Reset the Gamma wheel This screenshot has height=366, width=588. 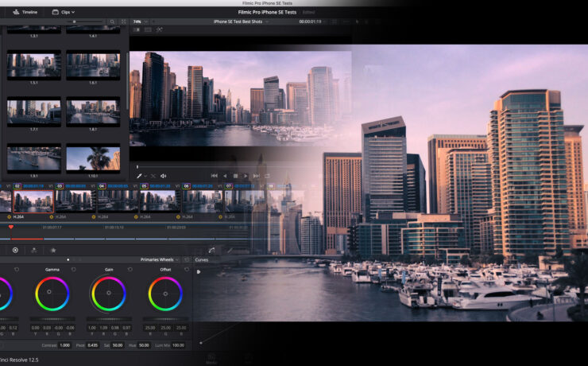pyautogui.click(x=73, y=270)
